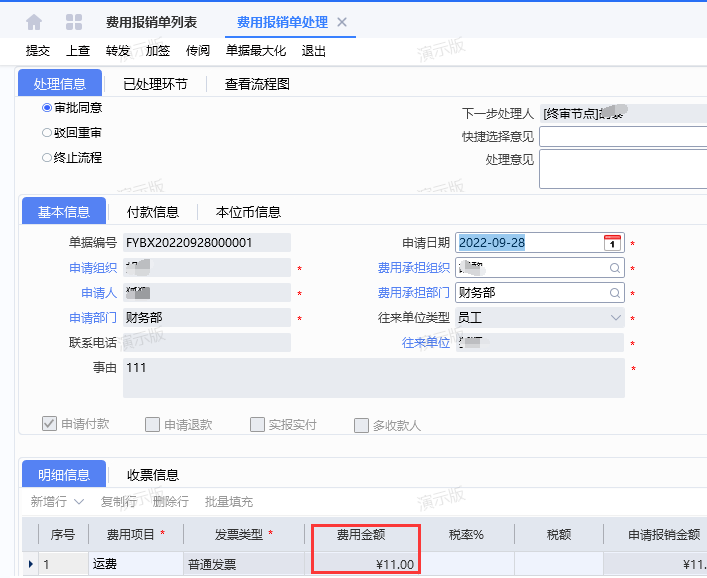The width and height of the screenshot is (707, 578).
Task: Click search icon in 费用承担组织 field
Action: coord(614,268)
